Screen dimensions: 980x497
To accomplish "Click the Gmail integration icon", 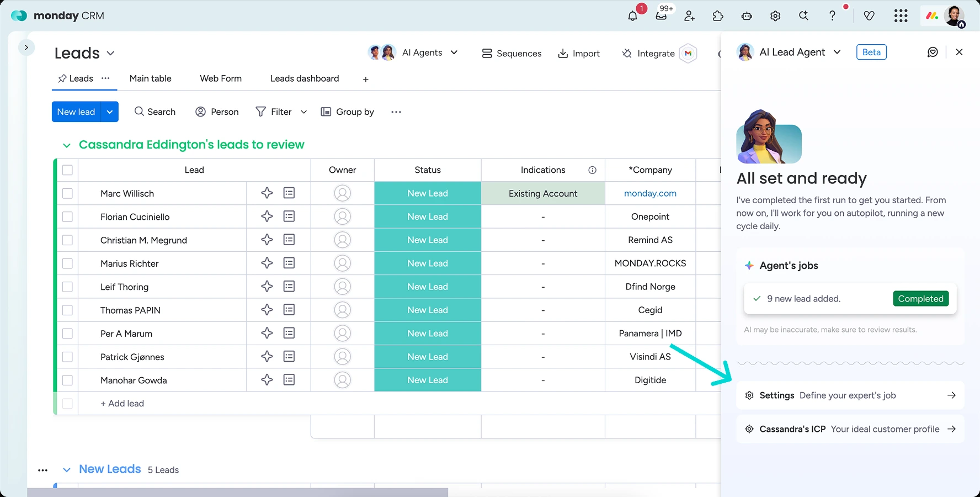I will 688,54.
